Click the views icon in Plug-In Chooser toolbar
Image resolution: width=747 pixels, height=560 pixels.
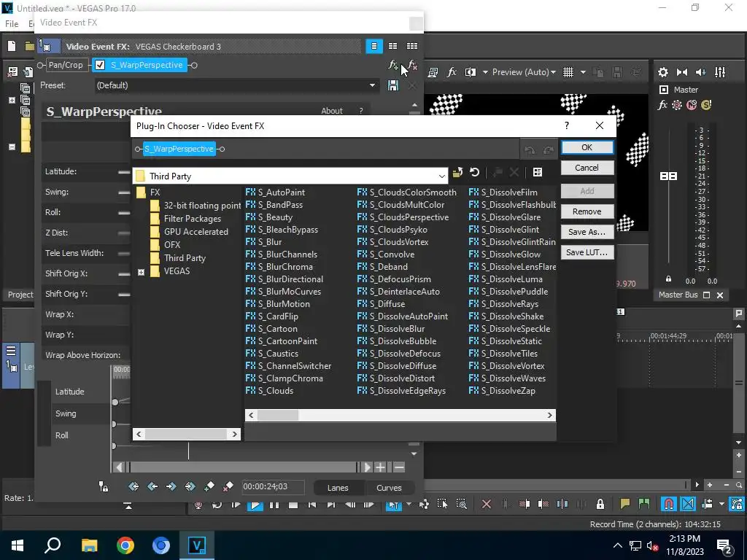click(538, 172)
